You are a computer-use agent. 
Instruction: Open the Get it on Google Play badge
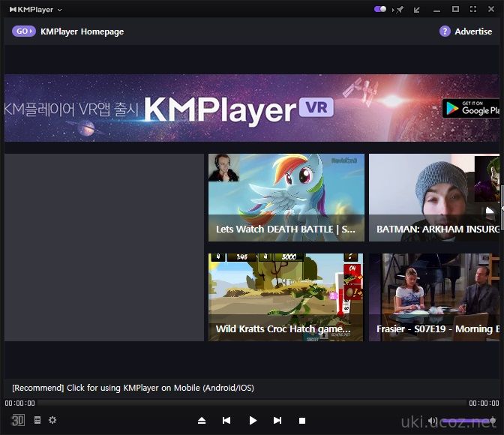(x=471, y=108)
